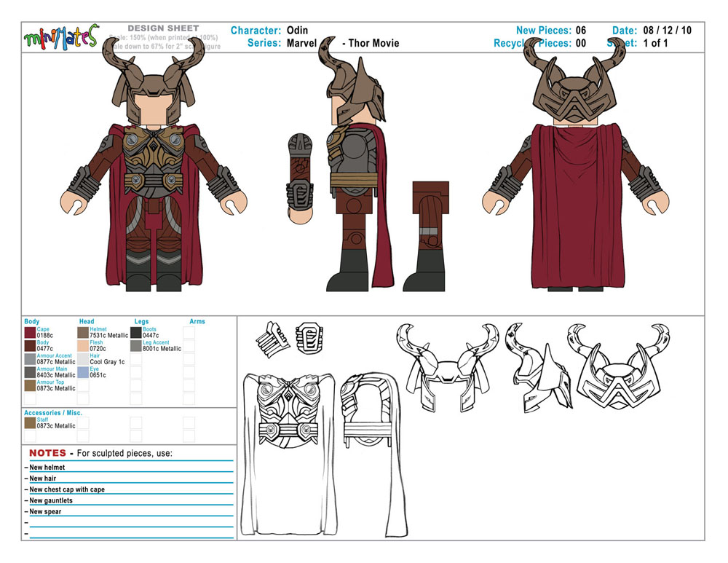The width and height of the screenshot is (728, 563).
Task: Click the 'DESIGN SHEET' title
Action: tap(163, 28)
